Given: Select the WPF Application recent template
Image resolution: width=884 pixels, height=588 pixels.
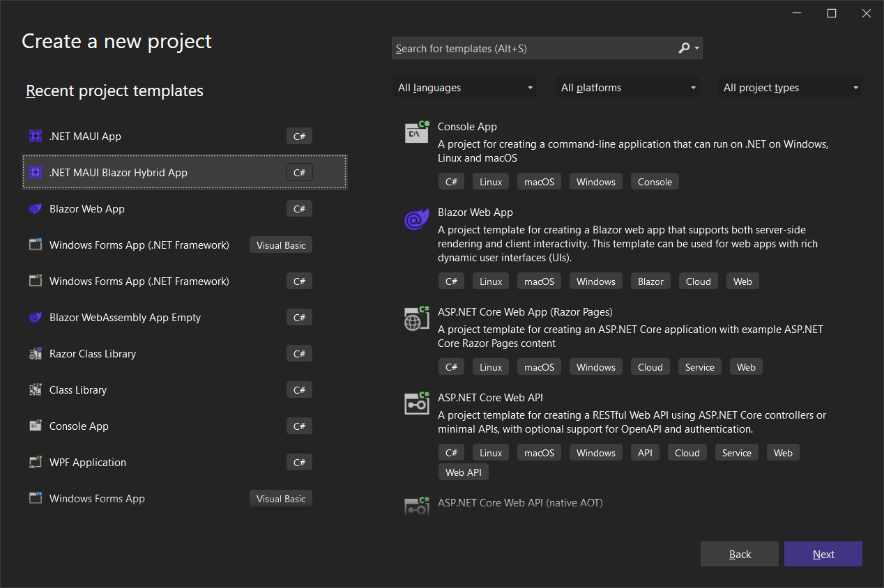Looking at the screenshot, I should tap(185, 462).
